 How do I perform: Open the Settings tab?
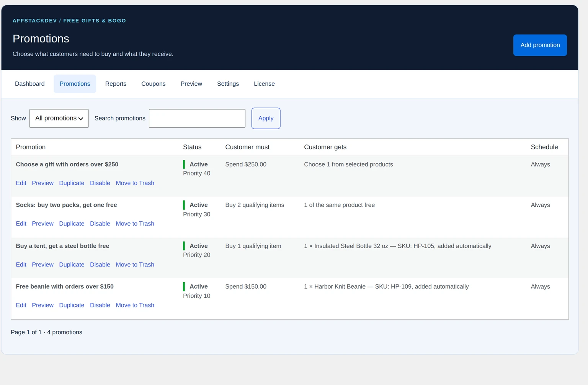tap(228, 84)
